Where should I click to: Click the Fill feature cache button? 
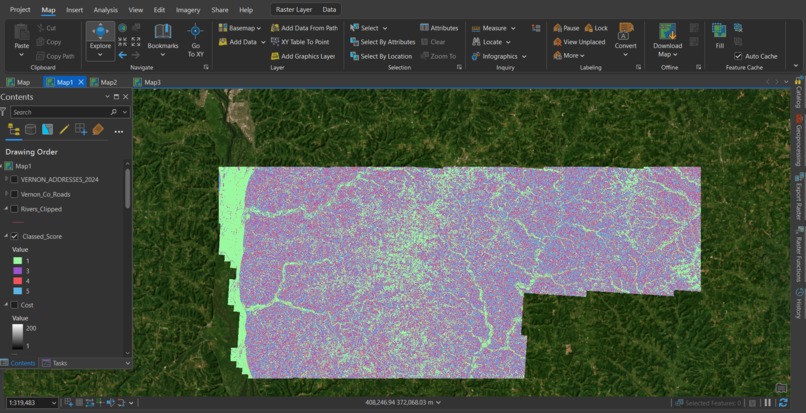719,36
